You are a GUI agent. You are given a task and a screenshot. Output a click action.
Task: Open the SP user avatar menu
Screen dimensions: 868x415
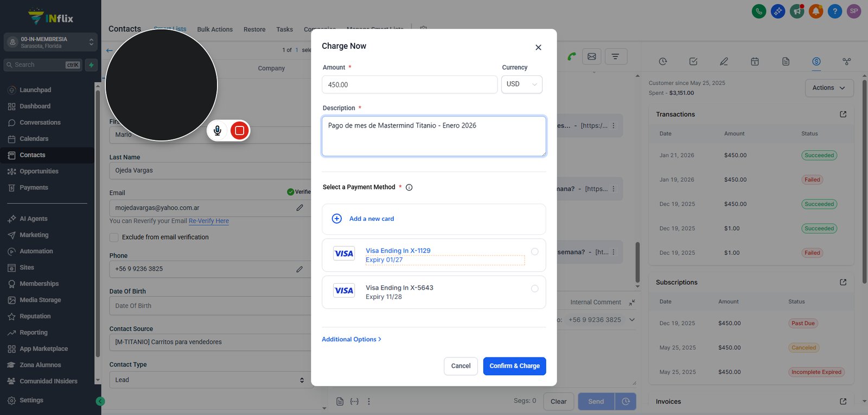tap(854, 11)
